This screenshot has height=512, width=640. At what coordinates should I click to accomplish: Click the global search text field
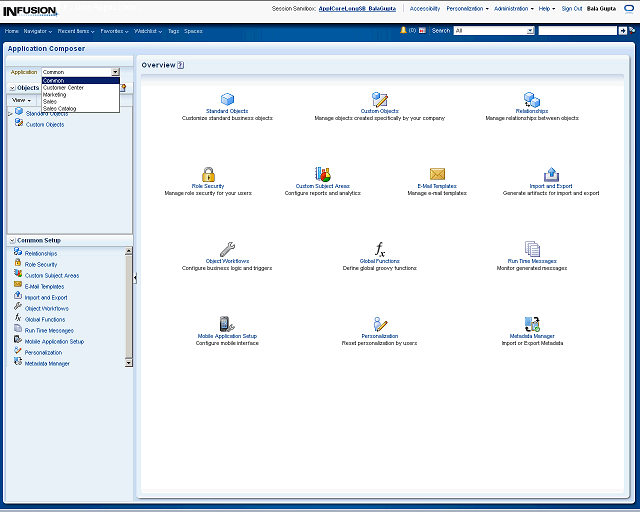(x=577, y=31)
